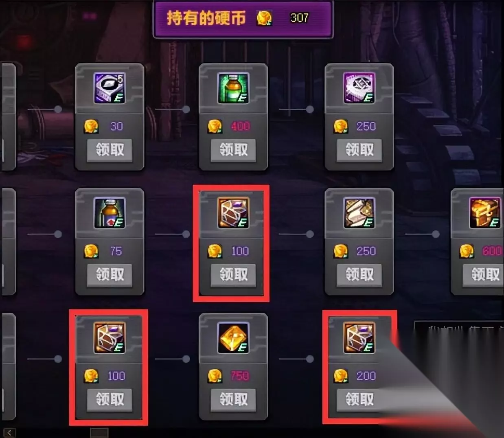Select the golden treasure chest icon

click(x=485, y=213)
